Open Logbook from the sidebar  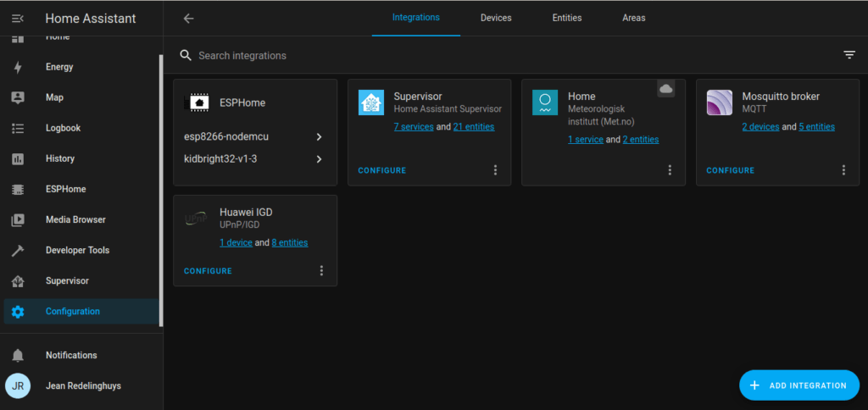coord(81,129)
